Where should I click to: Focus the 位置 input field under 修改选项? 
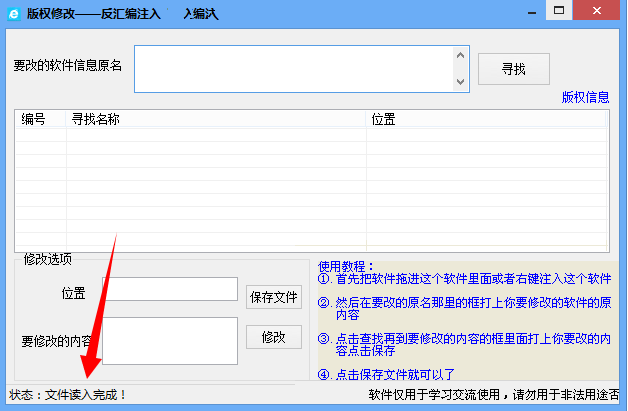coord(171,289)
